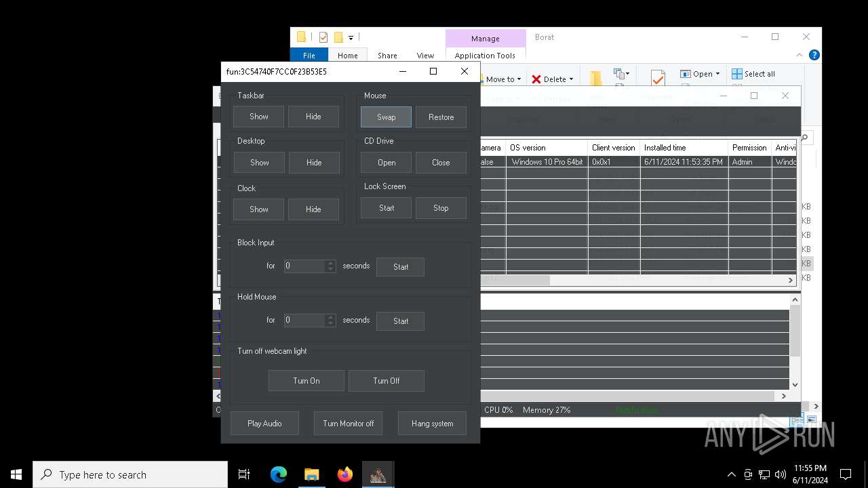The width and height of the screenshot is (868, 488).
Task: Click the Hold Mouse seconds field
Action: 304,320
